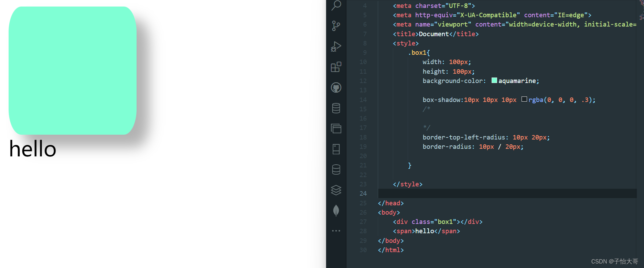Click the aquamarine box in the preview

point(73,71)
